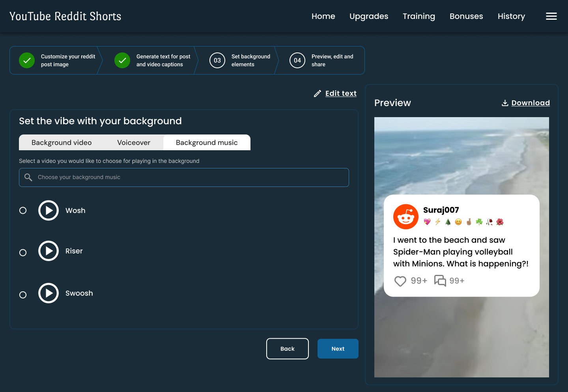
Task: Click the Next button
Action: 338,349
